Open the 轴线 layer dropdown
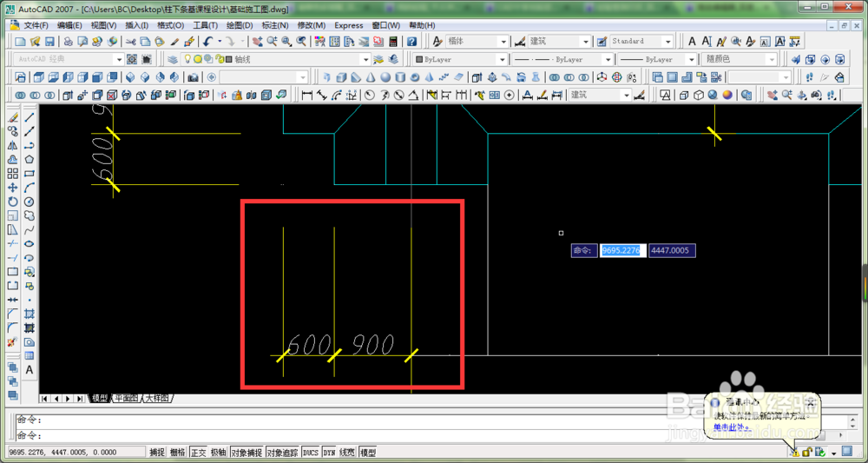 pos(365,59)
